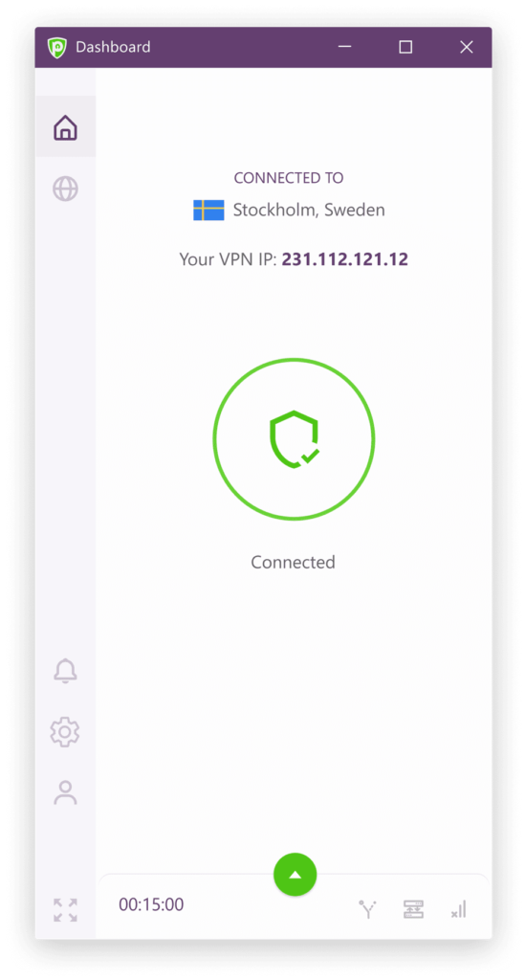Click the 00:15:00 connection timer
Image resolution: width=525 pixels, height=980 pixels.
pos(151,904)
